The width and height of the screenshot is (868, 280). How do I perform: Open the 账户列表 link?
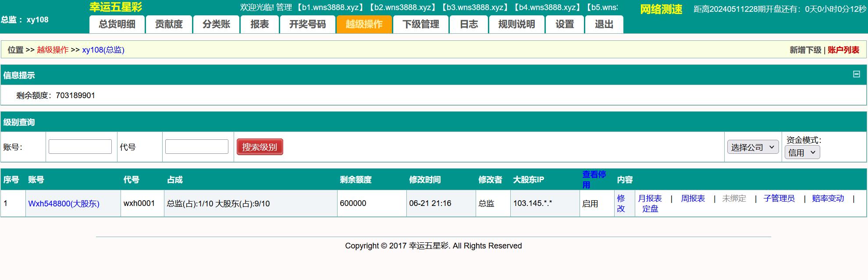click(843, 50)
